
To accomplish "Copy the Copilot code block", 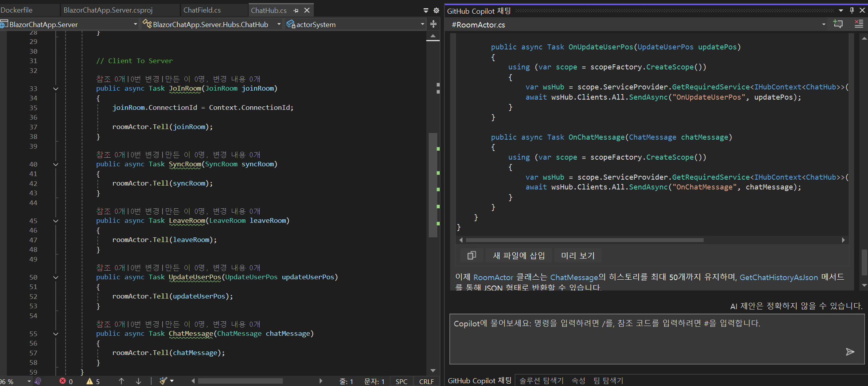I will (x=471, y=255).
